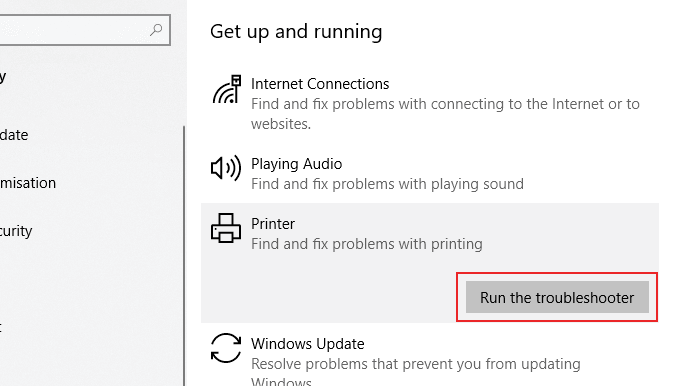
Task: Open the Internet Connections troubleshooter title
Action: (x=320, y=84)
